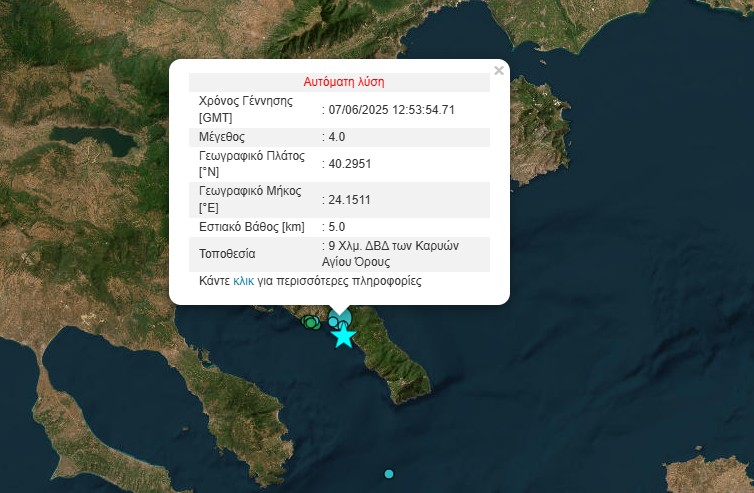Click the 'Αυτόματη λύση' header text
Viewport: 754px width, 493px height.
[x=344, y=82]
